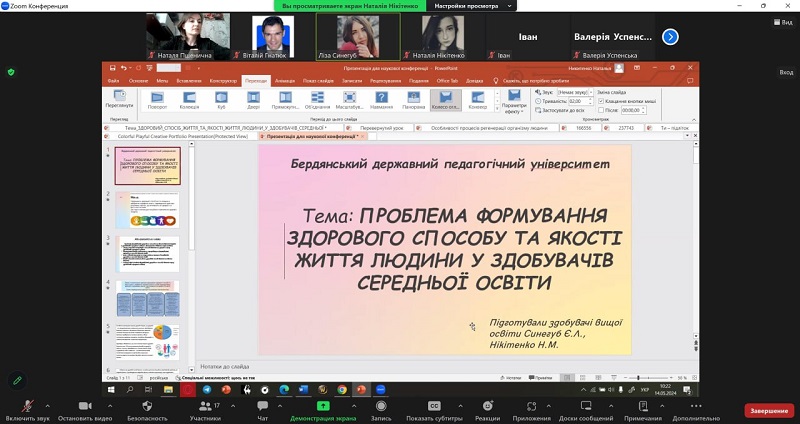Undo last action in PowerPoint

click(124, 68)
